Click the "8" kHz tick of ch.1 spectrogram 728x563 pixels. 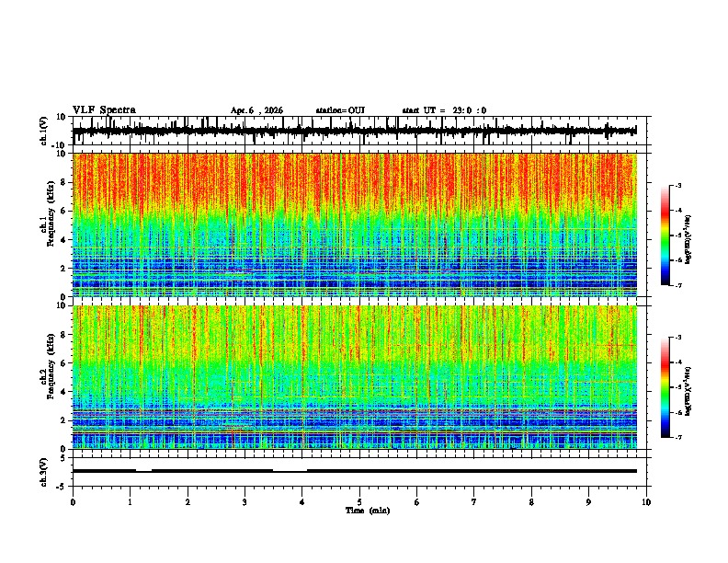(x=63, y=182)
